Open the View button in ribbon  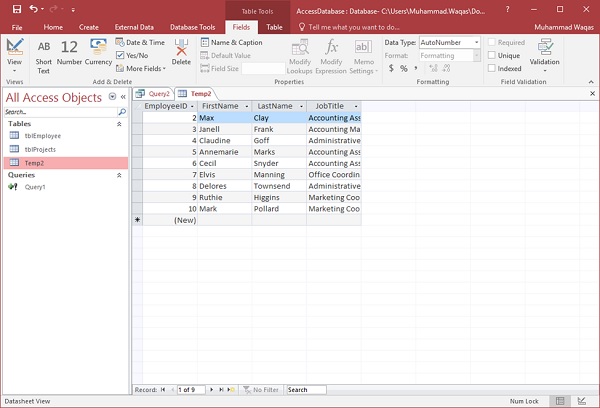point(14,54)
